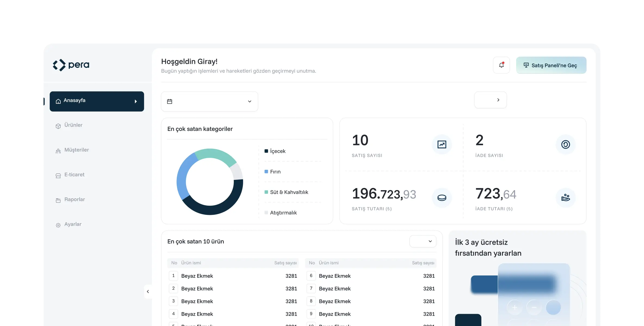Click the refund amount hand-coins icon

565,198
